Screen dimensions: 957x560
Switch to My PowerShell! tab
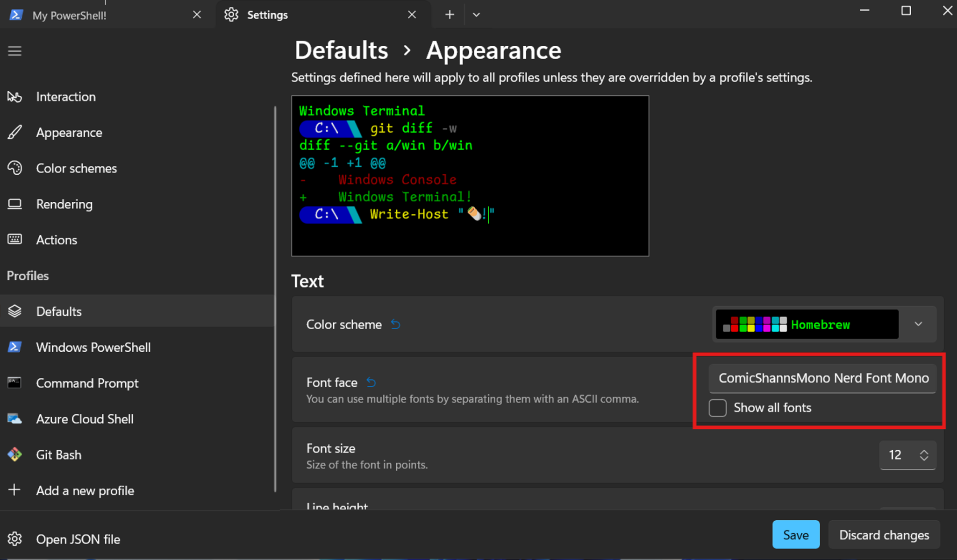[70, 15]
